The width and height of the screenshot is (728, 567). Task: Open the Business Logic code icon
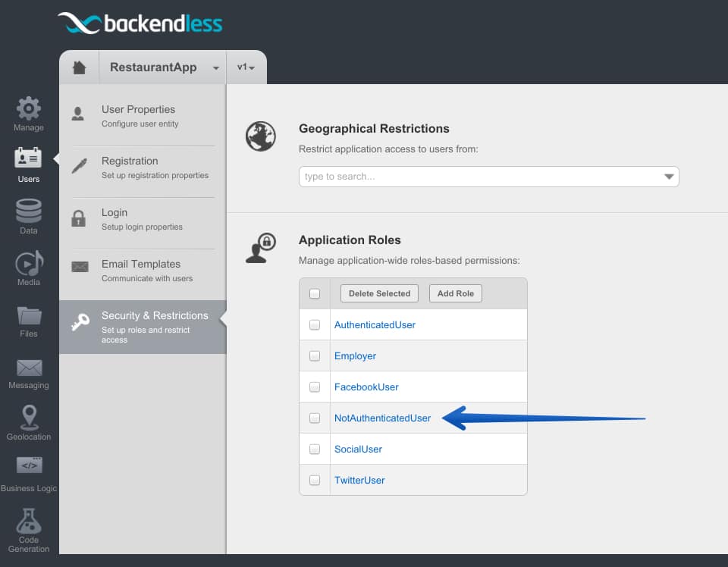[30, 465]
